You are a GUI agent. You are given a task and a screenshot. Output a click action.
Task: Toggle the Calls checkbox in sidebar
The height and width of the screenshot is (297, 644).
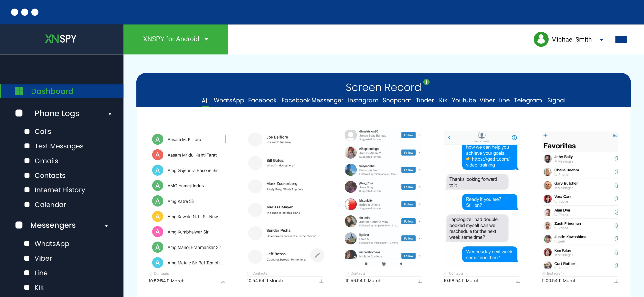coord(27,131)
